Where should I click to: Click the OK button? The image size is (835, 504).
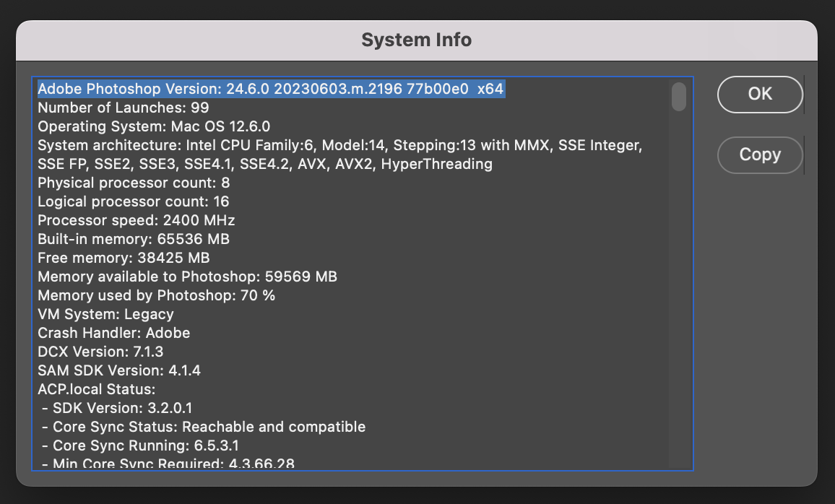point(759,94)
